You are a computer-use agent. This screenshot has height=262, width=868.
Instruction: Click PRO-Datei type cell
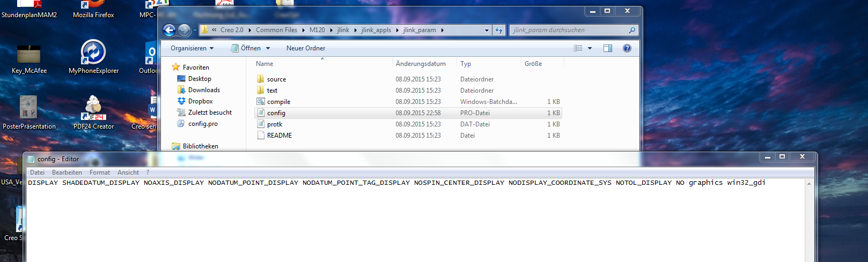click(475, 113)
